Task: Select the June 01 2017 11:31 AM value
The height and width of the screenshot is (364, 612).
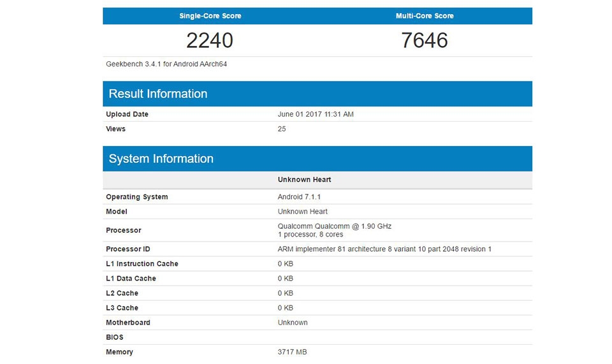Action: coord(316,114)
